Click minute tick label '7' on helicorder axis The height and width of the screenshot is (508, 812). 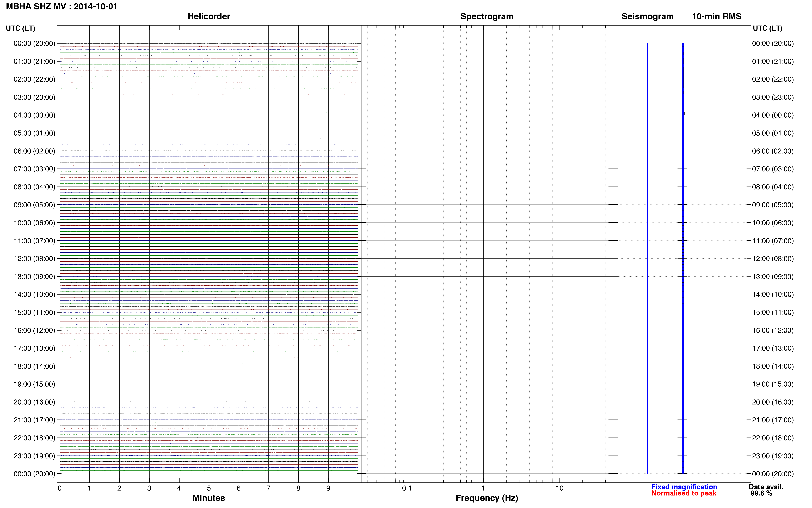(269, 488)
